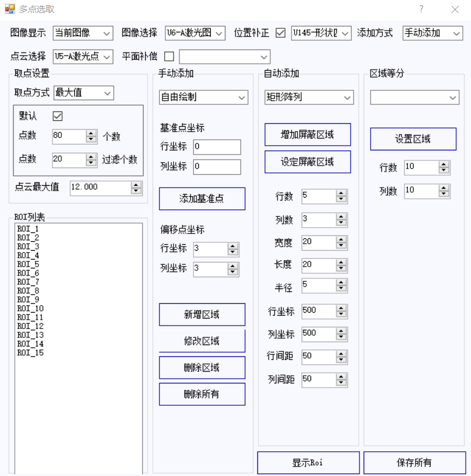
Task: Click the 添加基准点 button
Action: point(202,199)
